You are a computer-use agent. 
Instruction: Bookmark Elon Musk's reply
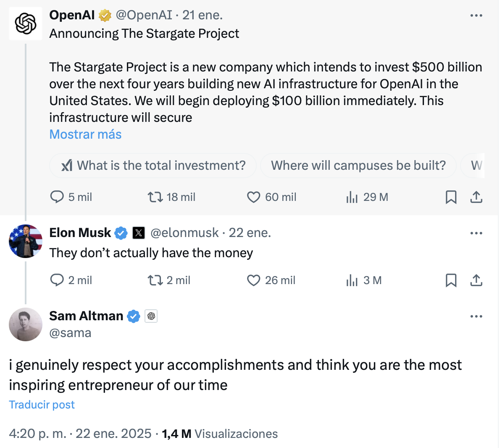tap(451, 280)
